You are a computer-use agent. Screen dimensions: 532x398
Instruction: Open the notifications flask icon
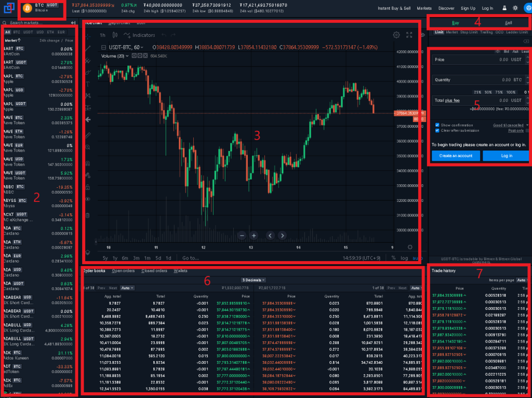coord(504,8)
